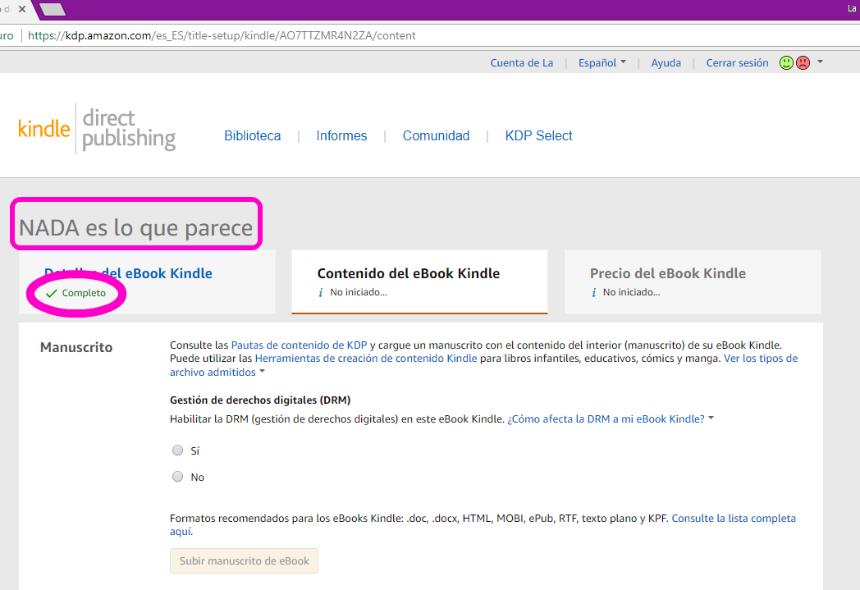860x590 pixels.
Task: Click the Informes navigation link
Action: point(342,135)
